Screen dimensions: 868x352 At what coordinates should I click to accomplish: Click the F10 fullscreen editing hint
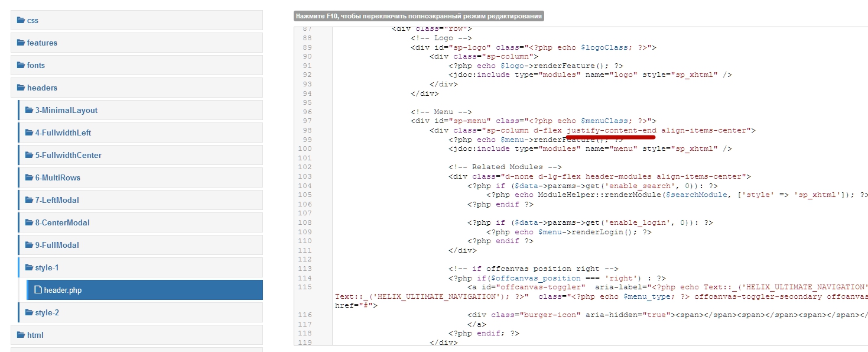[418, 17]
